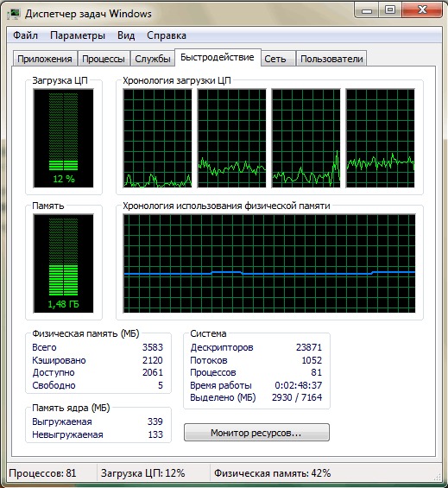Switch to the Приложения tab
This screenshot has width=448, height=488.
click(45, 59)
